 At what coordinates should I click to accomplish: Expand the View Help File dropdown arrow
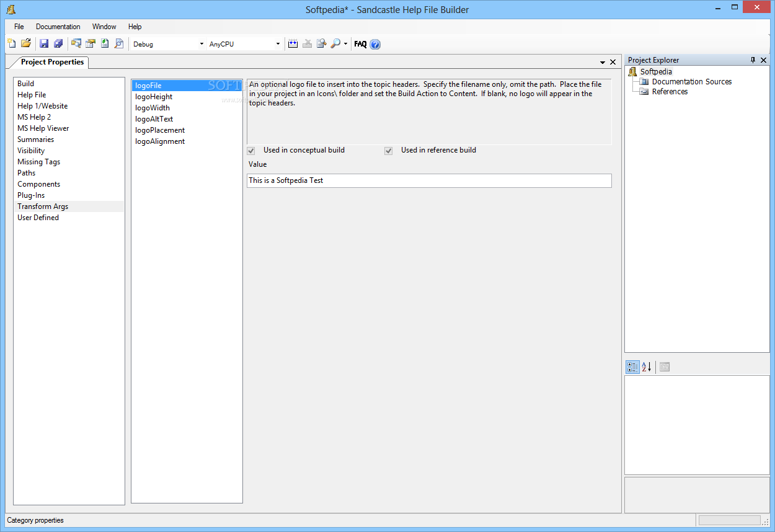[345, 44]
